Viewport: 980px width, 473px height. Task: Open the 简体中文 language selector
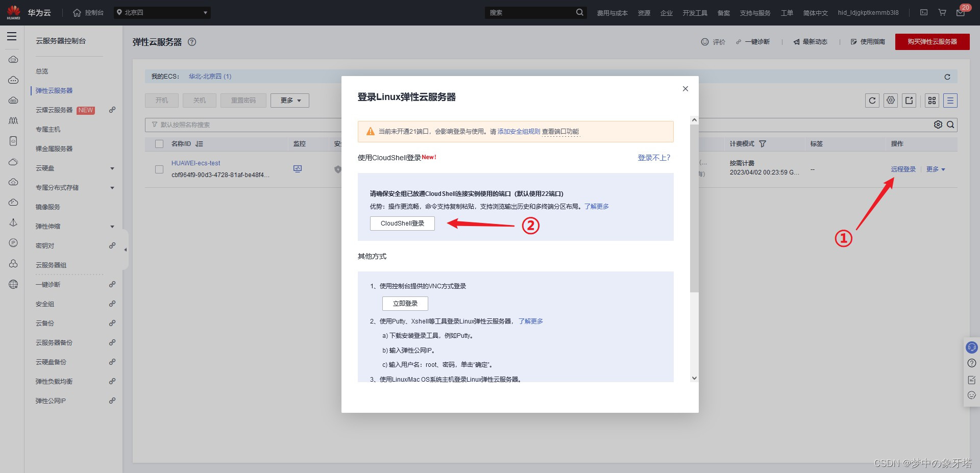pos(815,13)
